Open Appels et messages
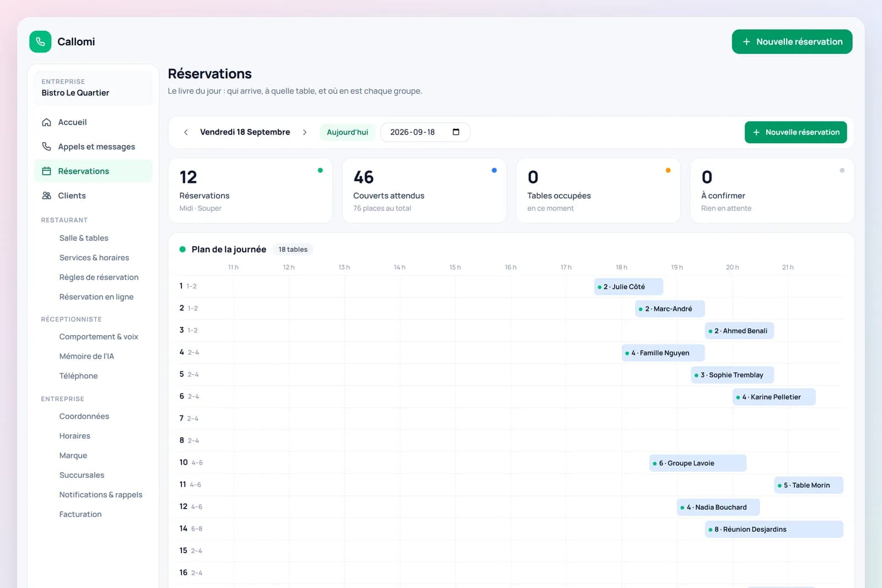 pos(93,147)
